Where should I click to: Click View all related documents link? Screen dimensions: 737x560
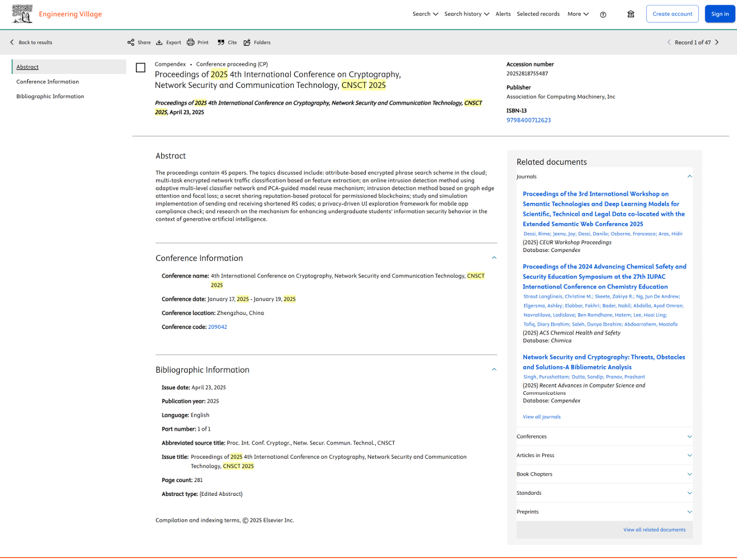pyautogui.click(x=654, y=529)
